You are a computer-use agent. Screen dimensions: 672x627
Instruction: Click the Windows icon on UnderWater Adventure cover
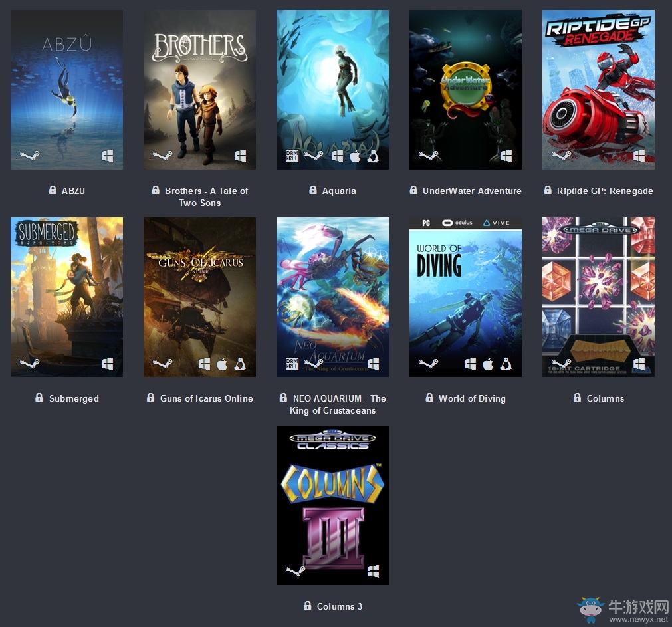[506, 156]
